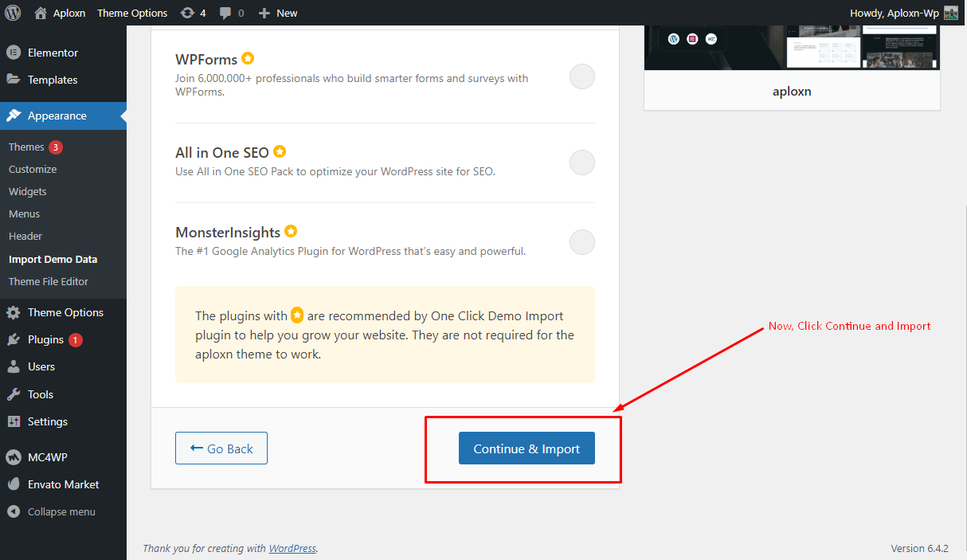Toggle the WPForms plugin checkbox
The height and width of the screenshot is (560, 967).
coord(582,76)
